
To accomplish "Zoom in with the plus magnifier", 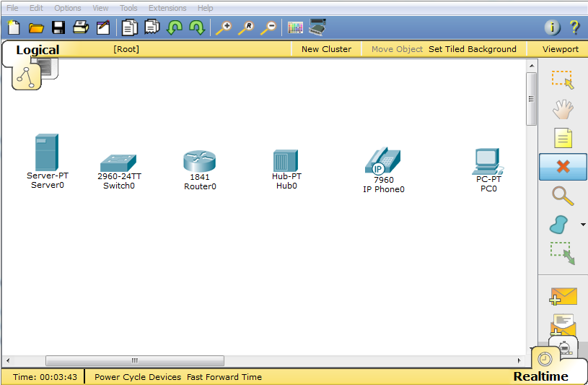I will pos(224,27).
